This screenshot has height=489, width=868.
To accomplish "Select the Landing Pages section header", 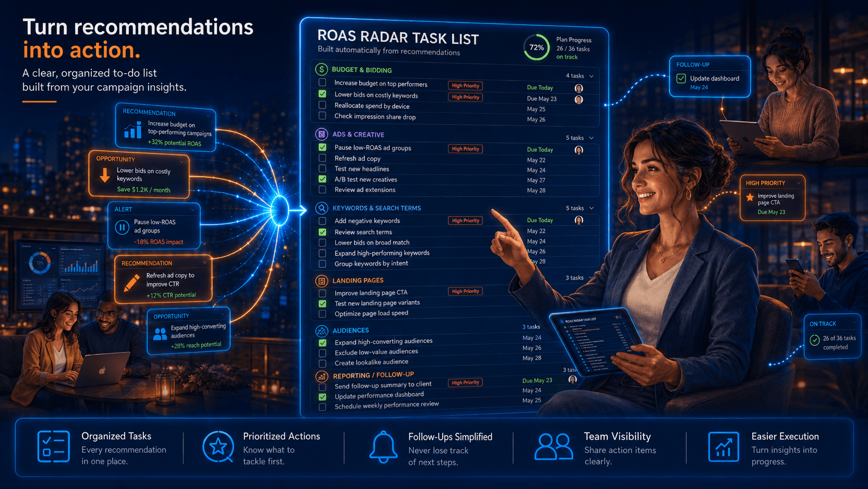I will coord(358,281).
